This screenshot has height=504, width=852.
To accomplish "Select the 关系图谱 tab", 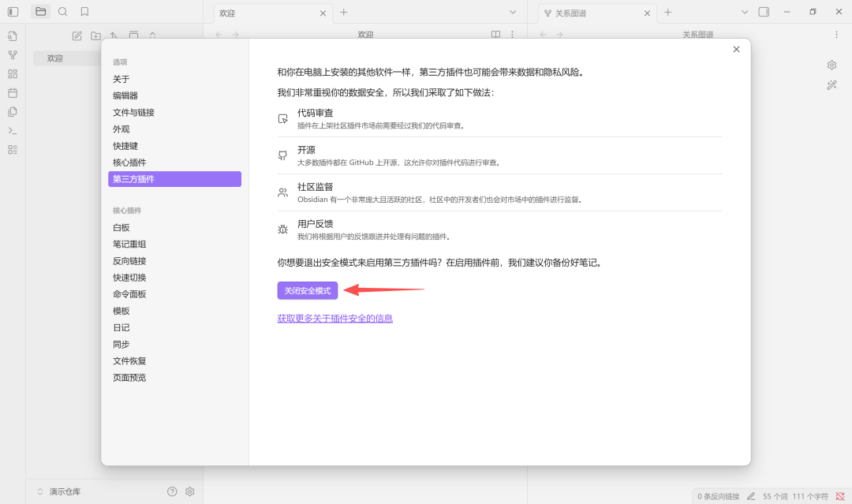I will click(x=596, y=13).
